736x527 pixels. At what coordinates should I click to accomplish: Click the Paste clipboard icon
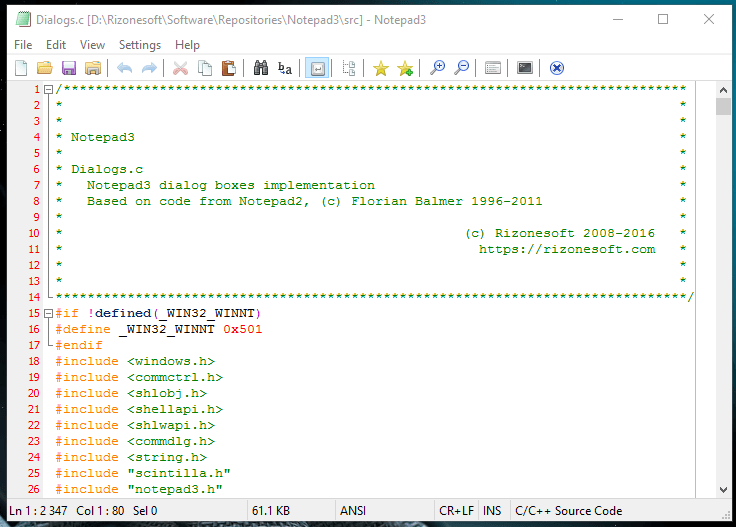(229, 68)
